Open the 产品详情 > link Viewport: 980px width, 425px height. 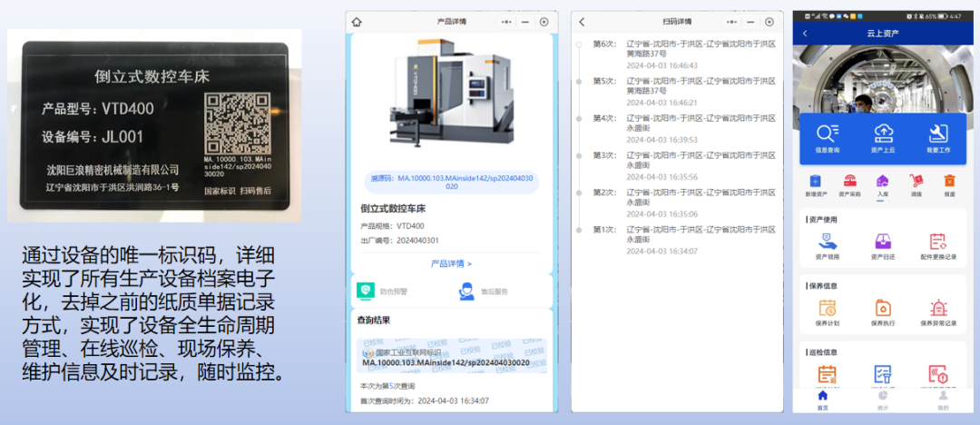451,263
